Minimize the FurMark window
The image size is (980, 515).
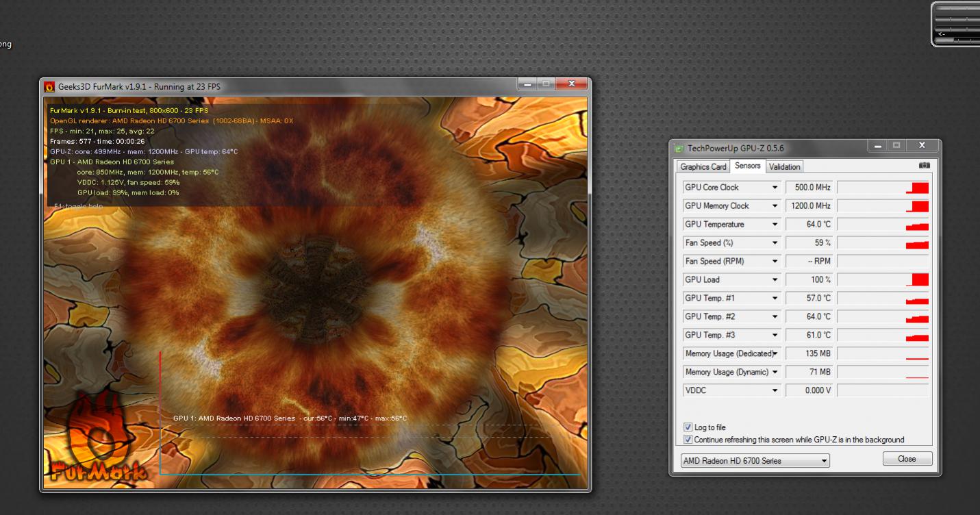point(528,84)
